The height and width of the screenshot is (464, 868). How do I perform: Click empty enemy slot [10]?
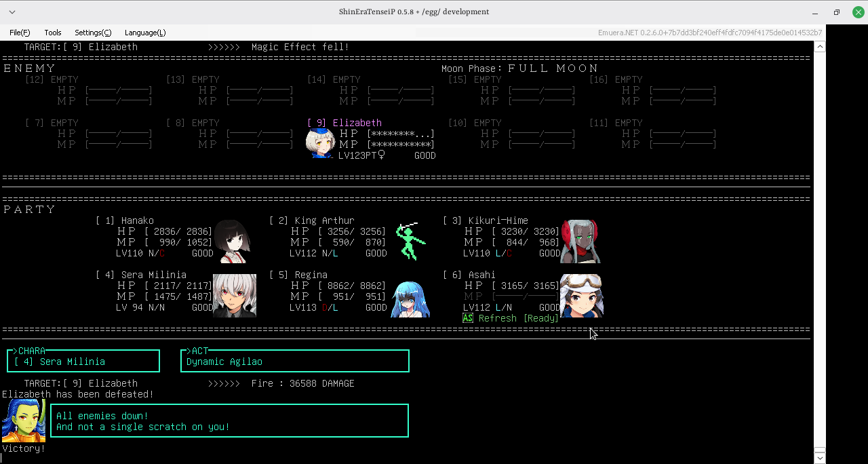point(475,123)
